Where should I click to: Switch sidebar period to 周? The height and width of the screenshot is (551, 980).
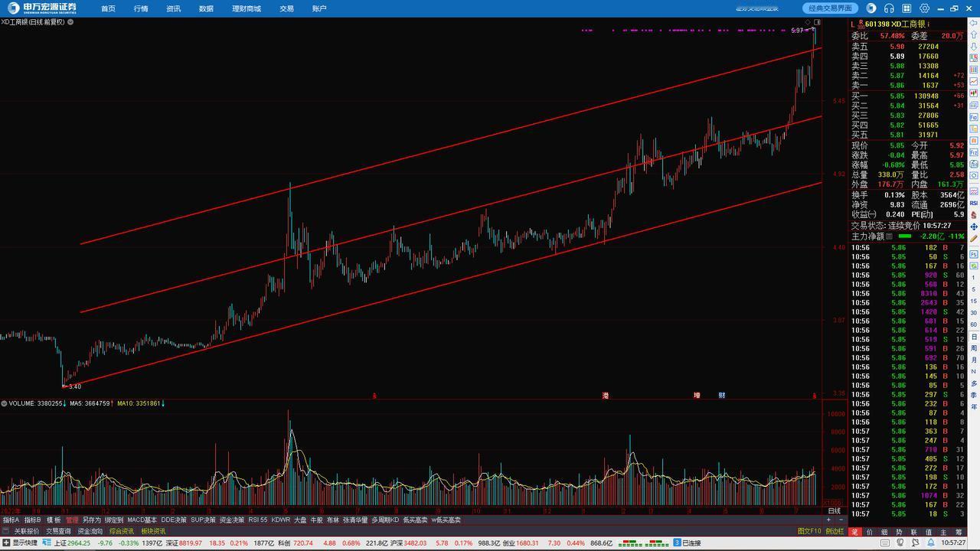pos(974,348)
